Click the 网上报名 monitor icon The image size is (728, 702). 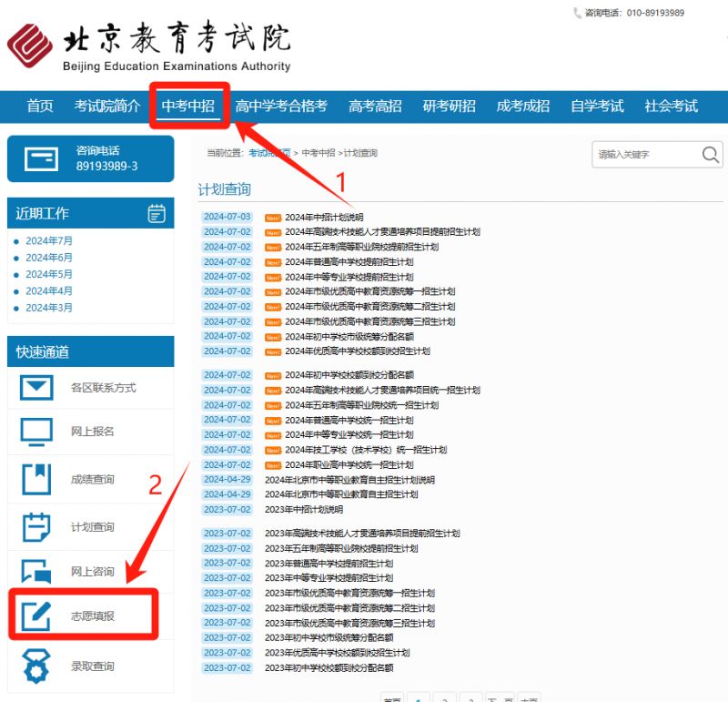[36, 432]
